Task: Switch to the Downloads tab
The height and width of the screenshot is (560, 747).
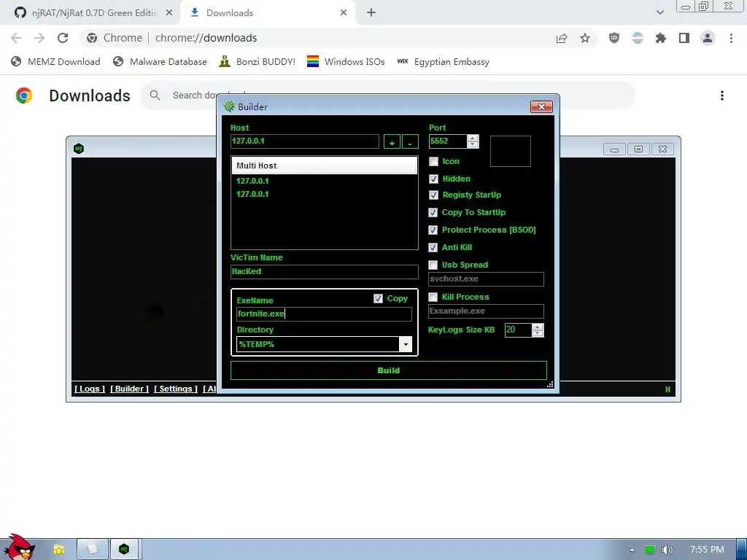Action: [268, 13]
